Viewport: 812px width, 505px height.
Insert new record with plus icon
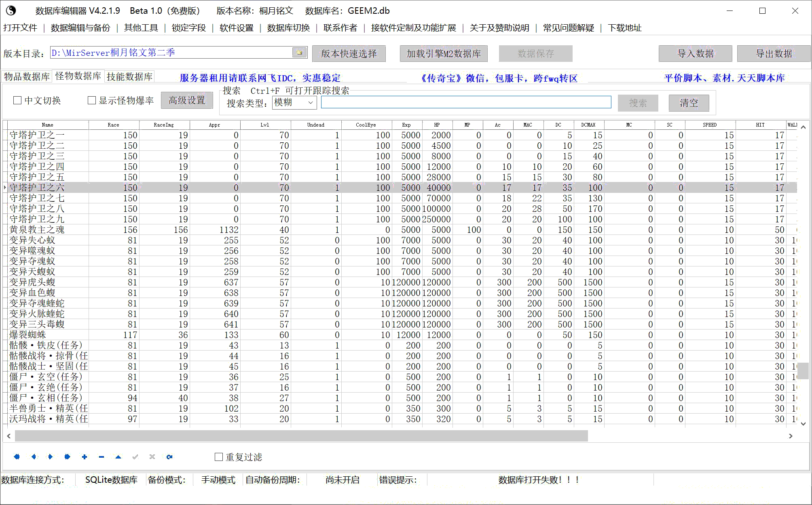coord(85,457)
